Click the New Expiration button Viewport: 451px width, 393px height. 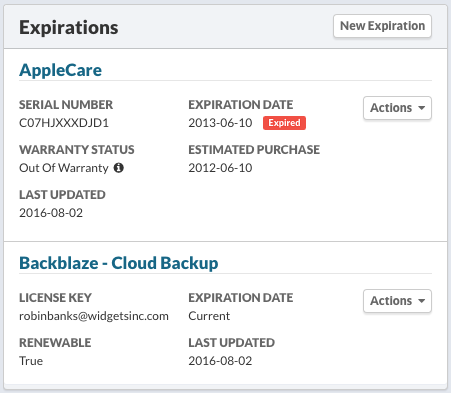(382, 26)
